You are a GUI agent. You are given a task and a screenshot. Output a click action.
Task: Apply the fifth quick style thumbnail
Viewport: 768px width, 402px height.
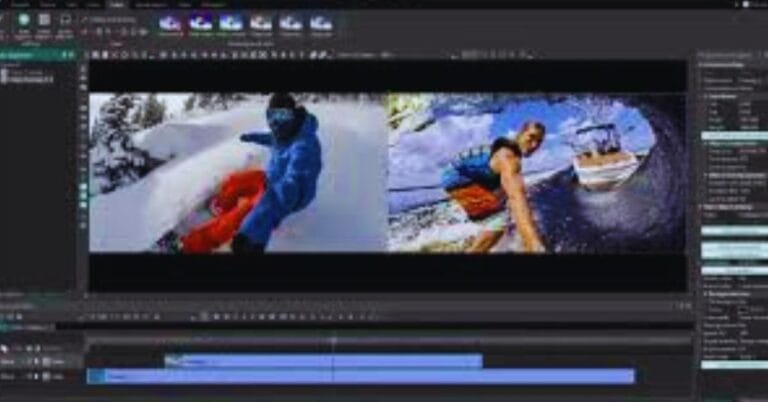291,24
